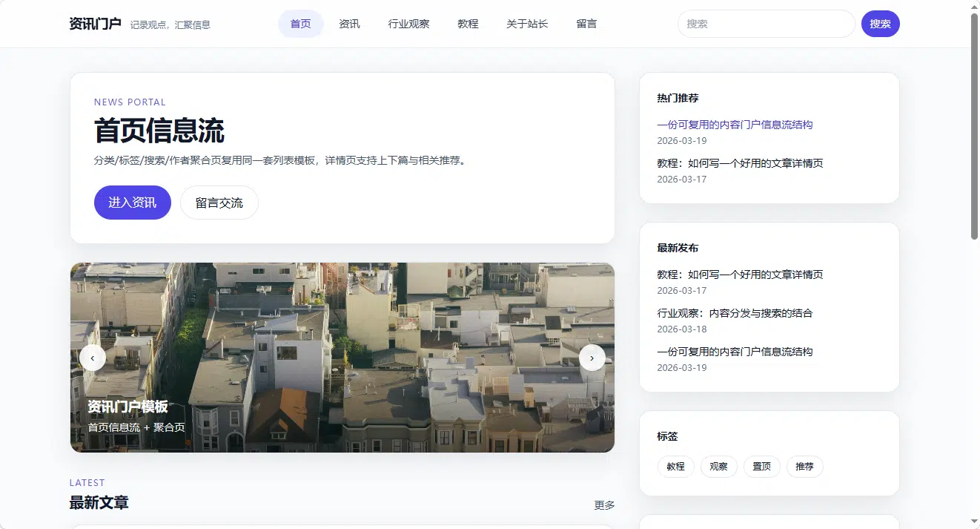The height and width of the screenshot is (529, 980).
Task: Go to the 资讯 navigation item
Action: point(349,24)
